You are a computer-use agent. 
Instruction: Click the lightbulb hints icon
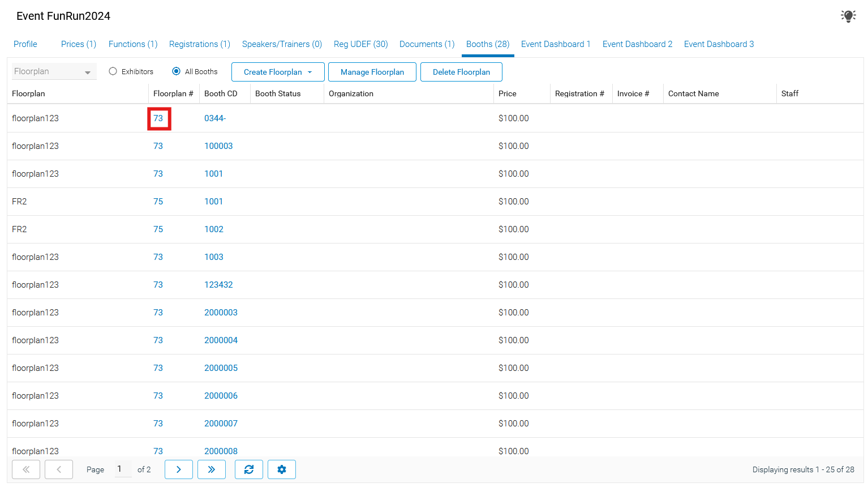tap(848, 16)
